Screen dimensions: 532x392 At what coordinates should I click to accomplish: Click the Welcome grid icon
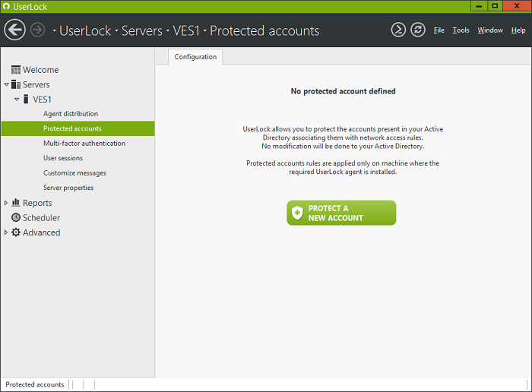pos(16,70)
